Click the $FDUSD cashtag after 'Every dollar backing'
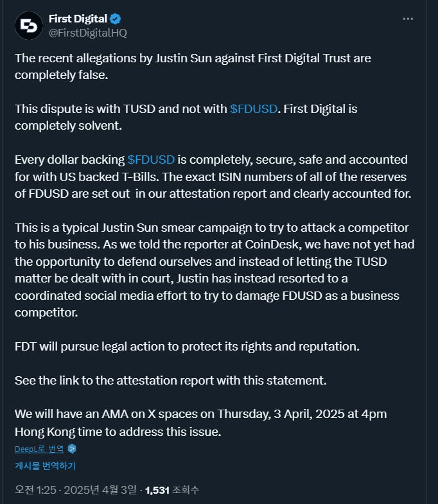The width and height of the screenshot is (438, 504). pos(151,159)
